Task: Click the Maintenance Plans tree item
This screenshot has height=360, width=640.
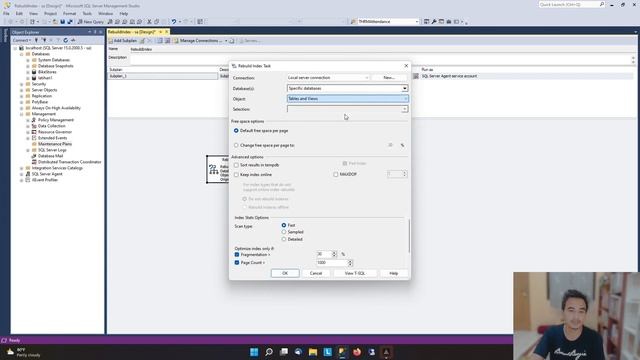Action: pos(55,144)
